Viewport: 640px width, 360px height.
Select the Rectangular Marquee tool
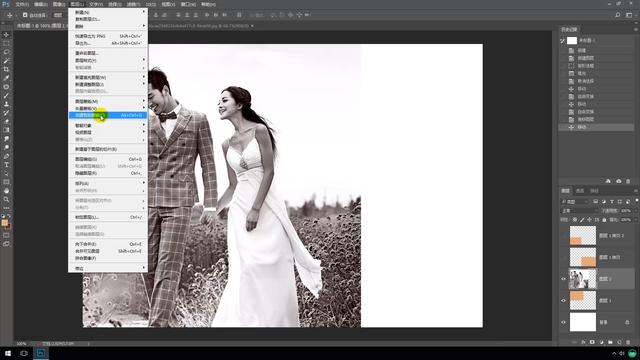[6, 43]
